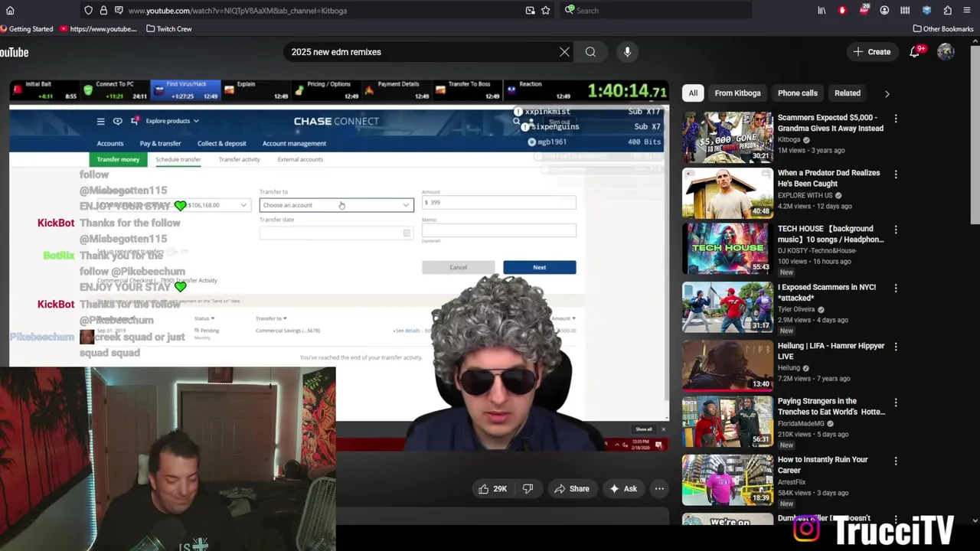Open Predator Dad video thumbnail

click(x=727, y=193)
